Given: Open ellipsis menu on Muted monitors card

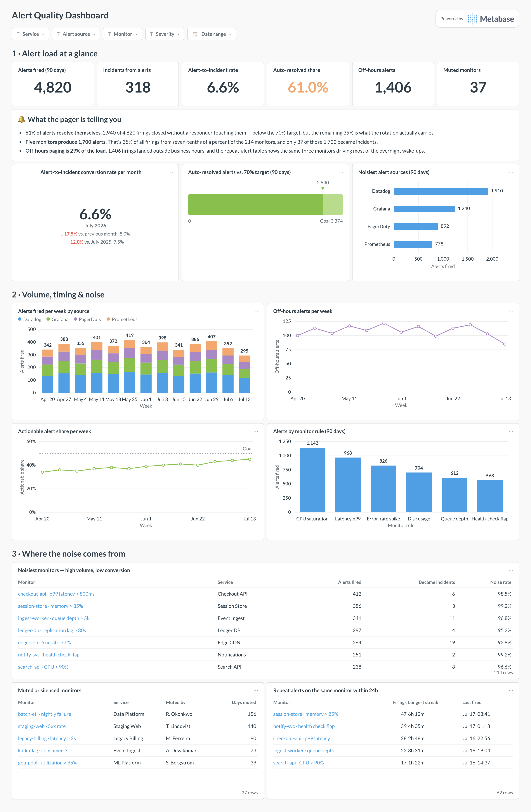Looking at the screenshot, I should tap(511, 70).
